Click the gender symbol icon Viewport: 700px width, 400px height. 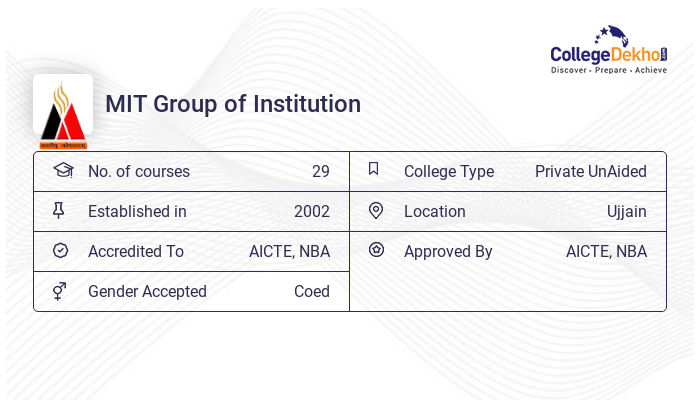point(60,291)
